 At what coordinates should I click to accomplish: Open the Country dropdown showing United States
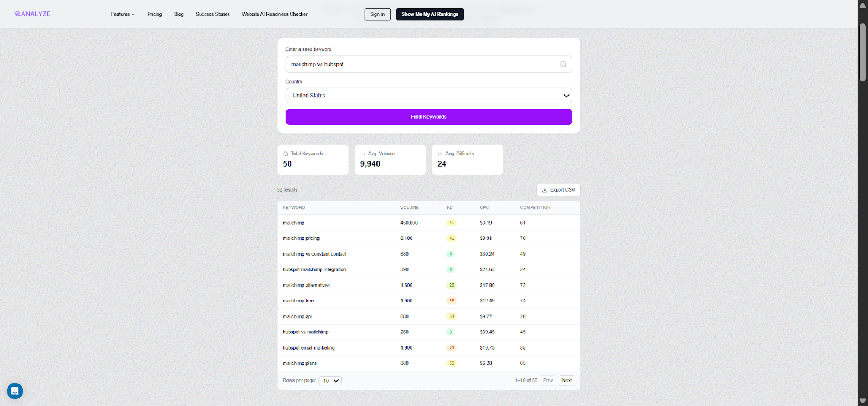coord(429,96)
